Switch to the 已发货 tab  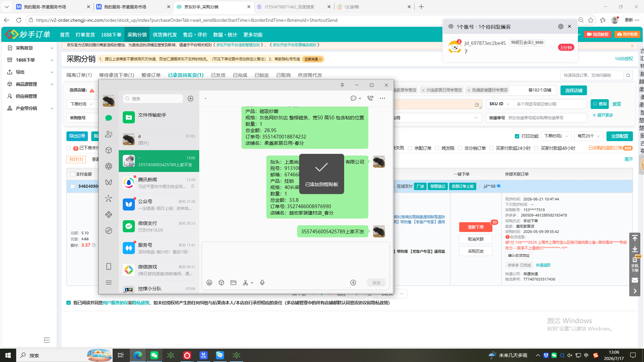[218, 75]
